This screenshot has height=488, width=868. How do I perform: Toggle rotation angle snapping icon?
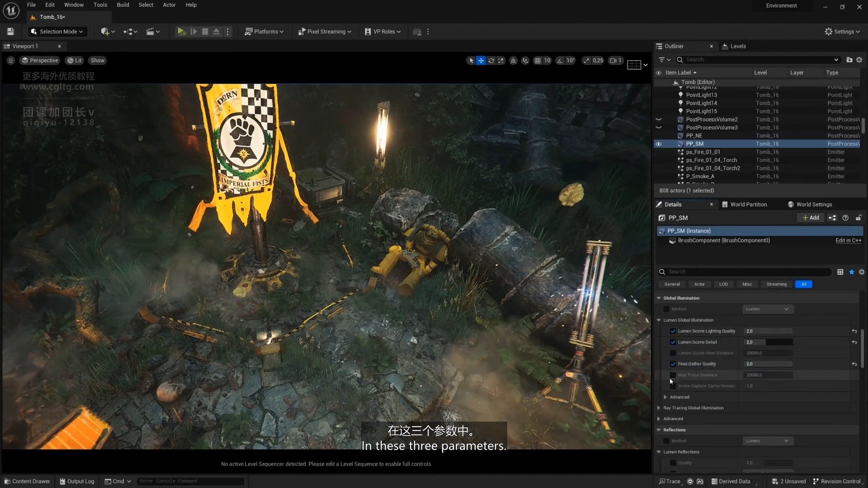click(560, 61)
